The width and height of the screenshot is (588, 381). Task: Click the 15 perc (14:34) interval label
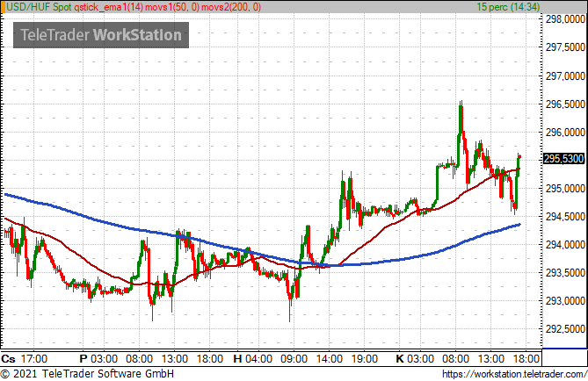tap(508, 7)
